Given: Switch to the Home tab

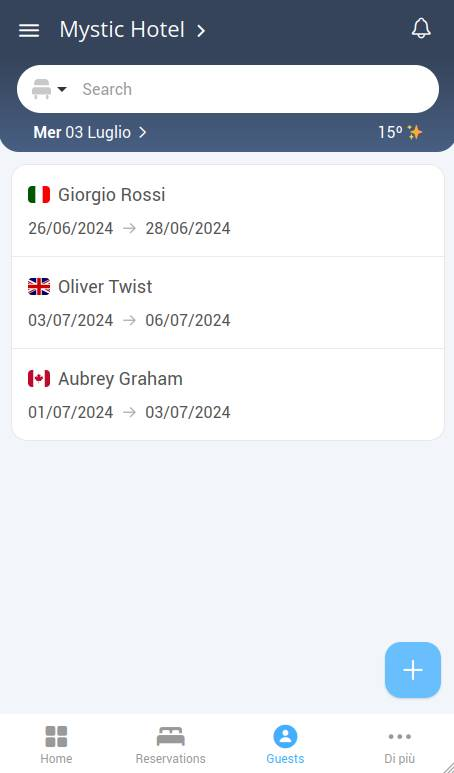Looking at the screenshot, I should (x=56, y=744).
